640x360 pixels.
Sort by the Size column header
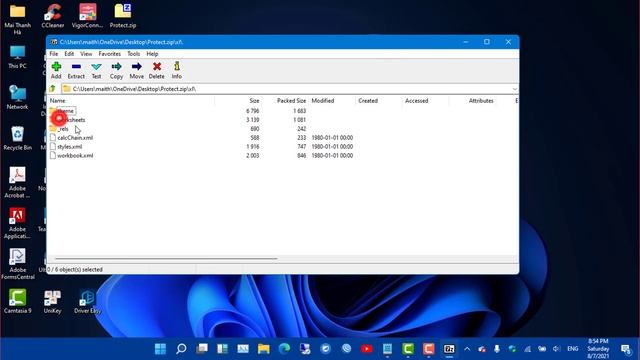(239, 100)
